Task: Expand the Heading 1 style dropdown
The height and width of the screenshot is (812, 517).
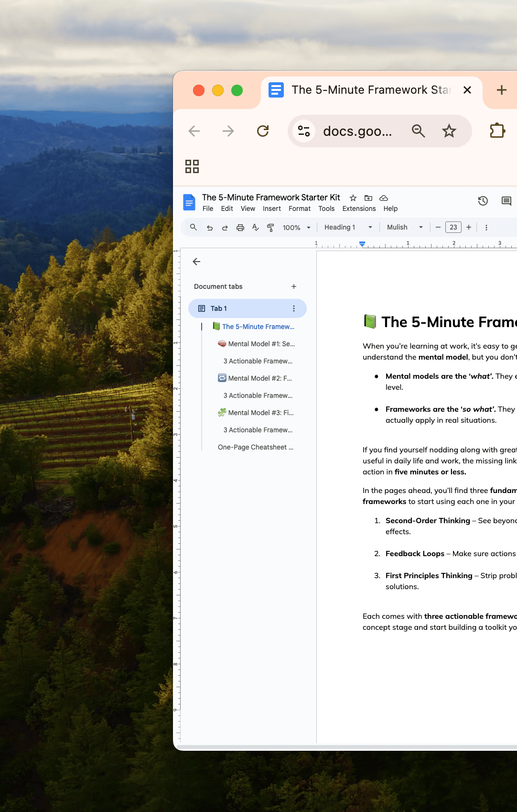Action: click(348, 228)
